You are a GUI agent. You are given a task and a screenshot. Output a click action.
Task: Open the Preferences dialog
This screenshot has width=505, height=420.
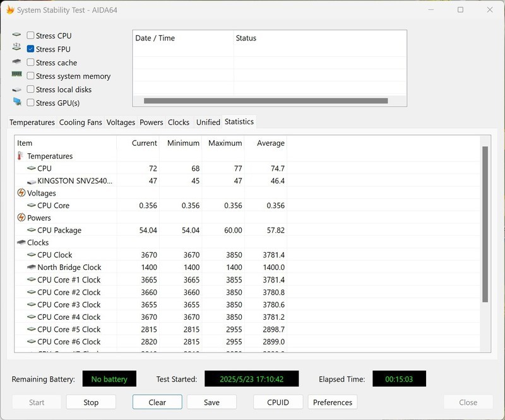pyautogui.click(x=333, y=402)
